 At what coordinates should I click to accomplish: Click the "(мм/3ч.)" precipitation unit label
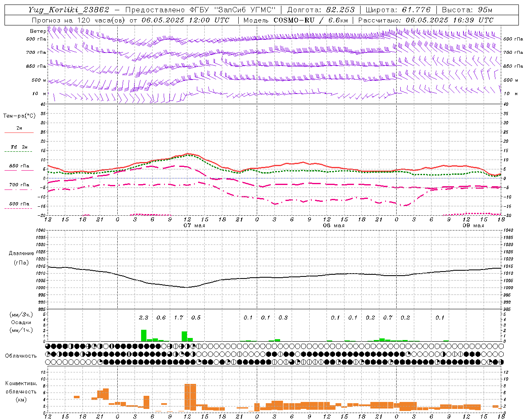pyautogui.click(x=21, y=315)
